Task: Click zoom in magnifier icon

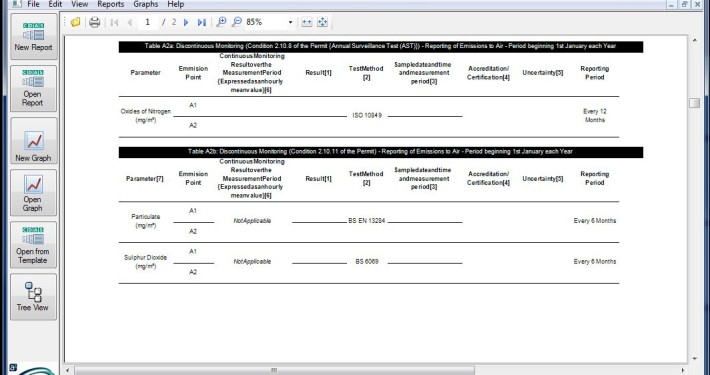Action: pos(221,22)
